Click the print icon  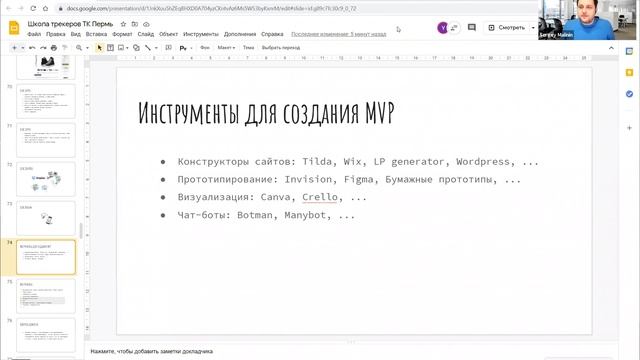(53, 48)
